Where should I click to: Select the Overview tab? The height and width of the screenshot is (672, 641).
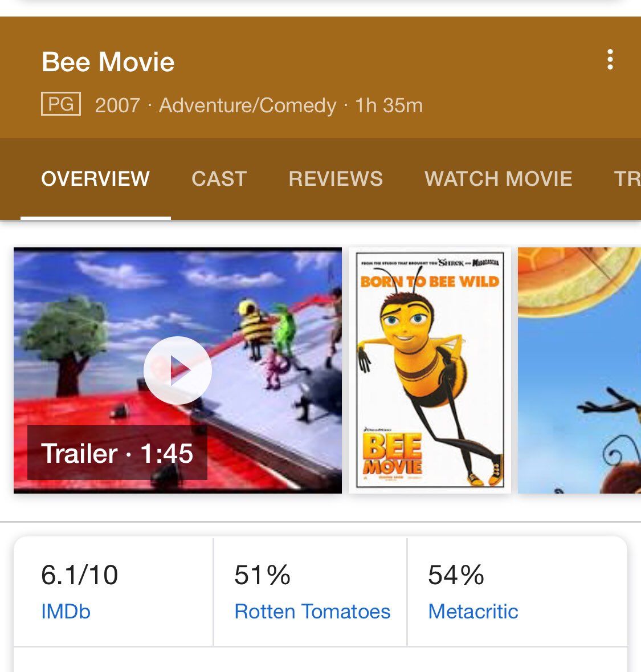pyautogui.click(x=96, y=179)
